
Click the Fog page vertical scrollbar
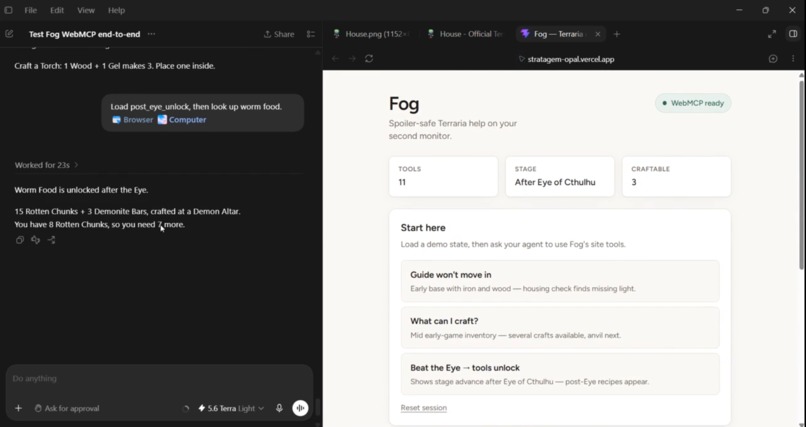[802, 175]
